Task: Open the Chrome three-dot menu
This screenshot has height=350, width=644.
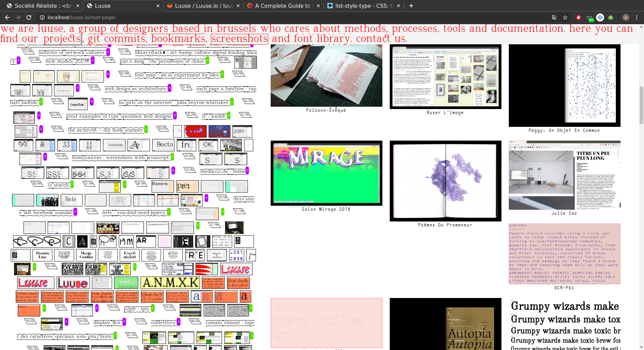Action: [637, 17]
